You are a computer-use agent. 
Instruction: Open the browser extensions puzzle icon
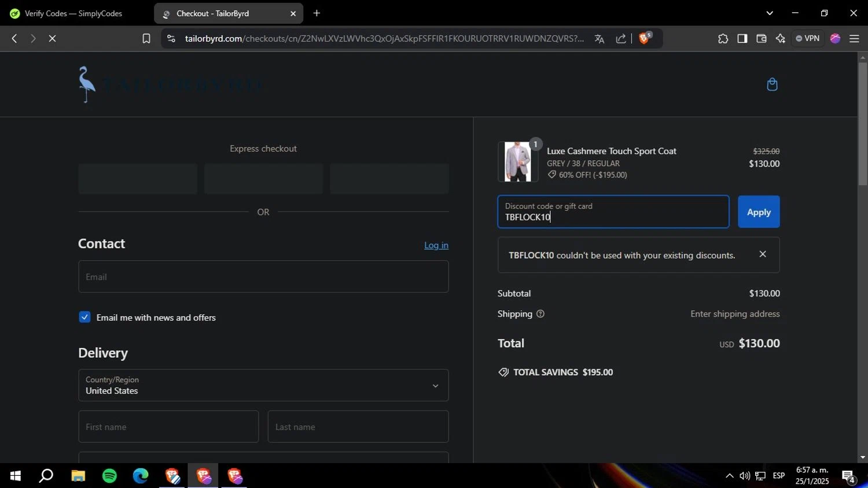[x=723, y=39]
